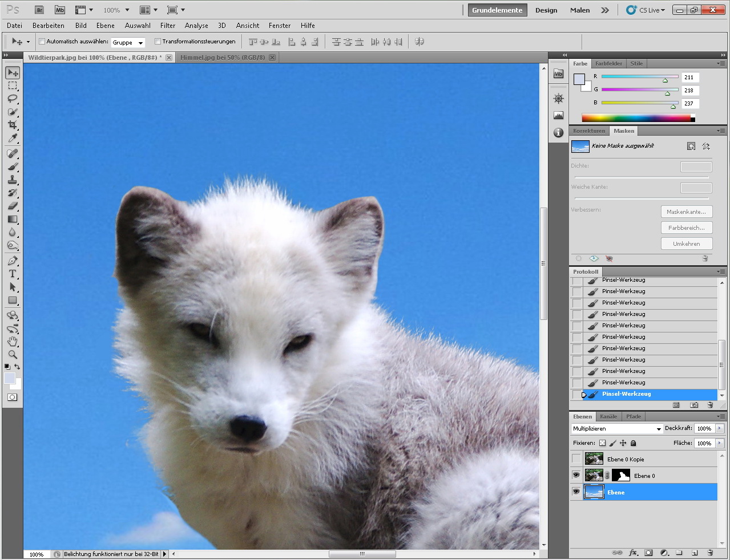Expand the Deckkraft opacity slider arrow

coord(719,429)
